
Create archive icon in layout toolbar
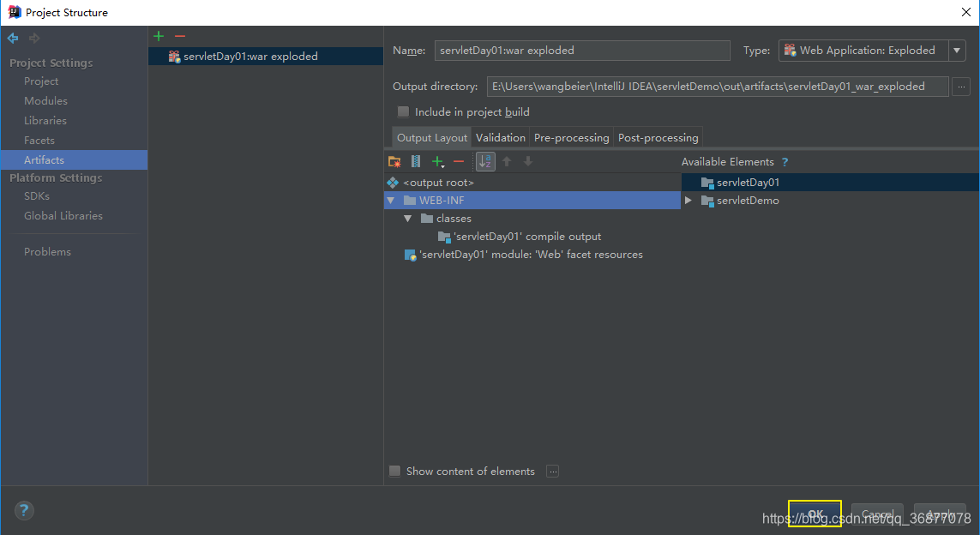coord(416,161)
